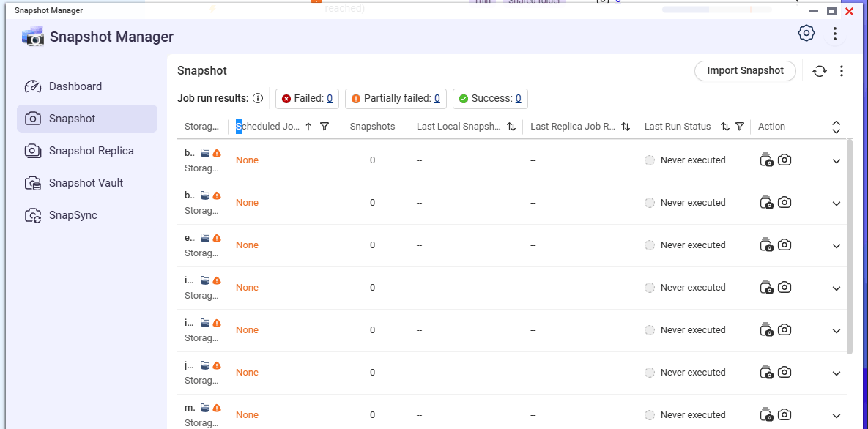Filter by Failed job results

pos(307,99)
